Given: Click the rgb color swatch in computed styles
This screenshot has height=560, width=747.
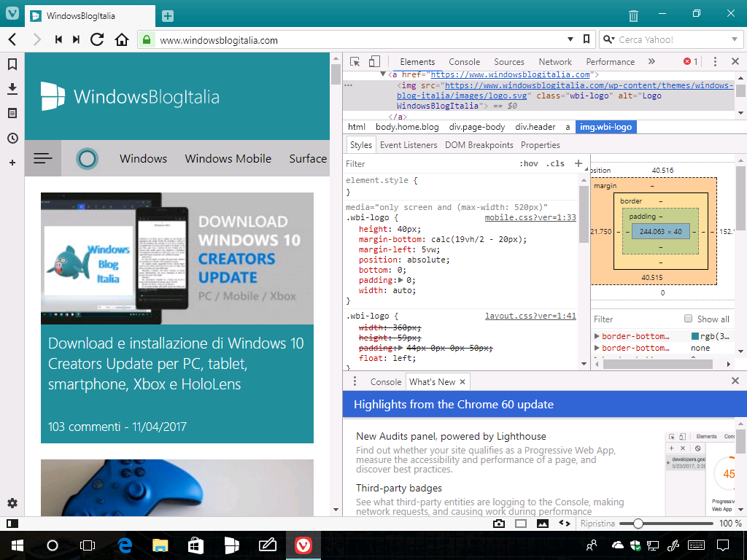Looking at the screenshot, I should pyautogui.click(x=695, y=336).
